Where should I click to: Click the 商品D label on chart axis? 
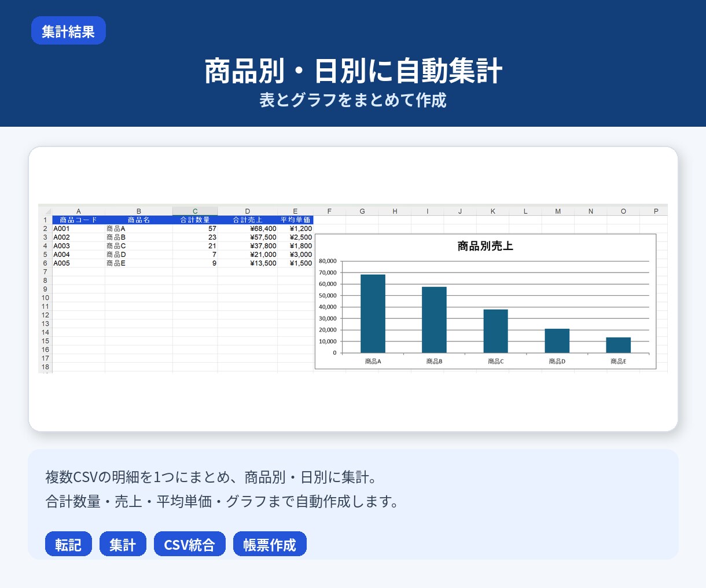[x=557, y=361]
